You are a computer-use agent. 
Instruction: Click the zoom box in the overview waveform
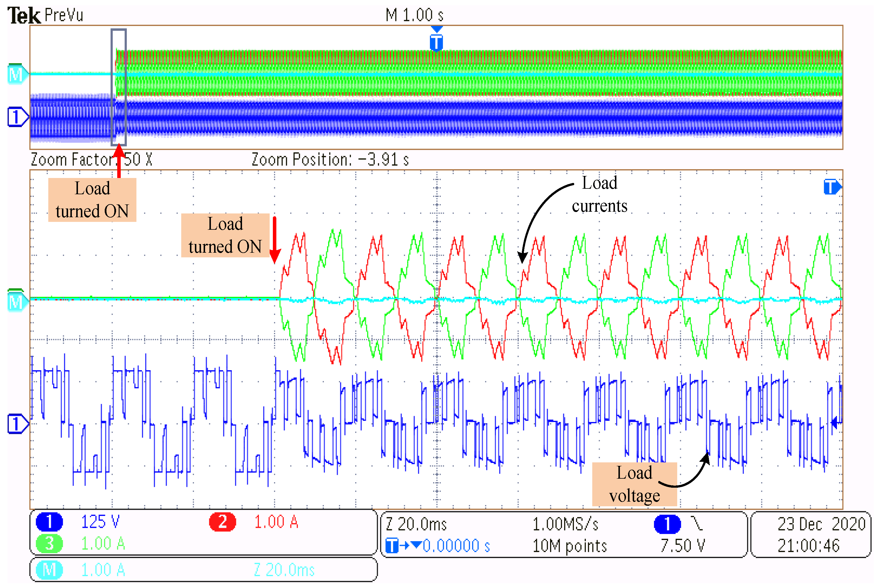(118, 87)
